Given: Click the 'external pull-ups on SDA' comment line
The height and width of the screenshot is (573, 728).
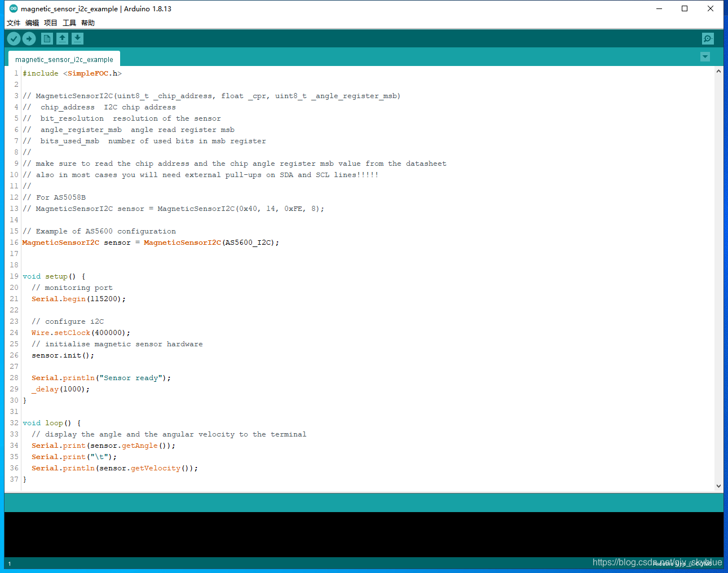Looking at the screenshot, I should click(x=200, y=175).
